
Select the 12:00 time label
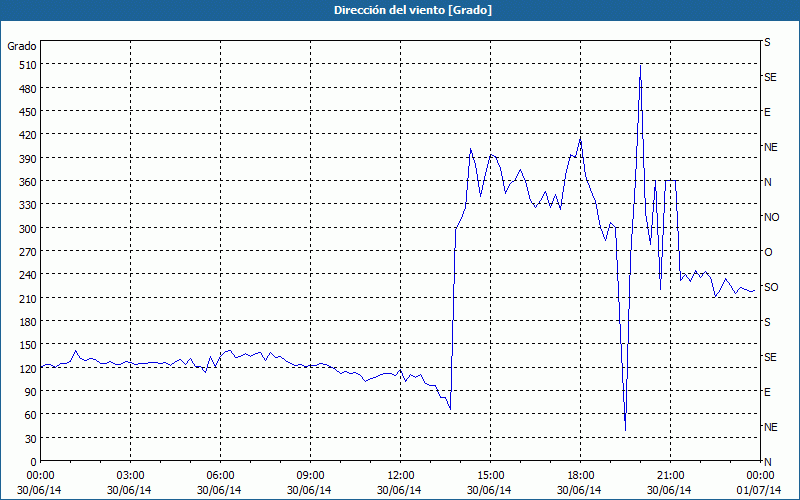coord(401,476)
